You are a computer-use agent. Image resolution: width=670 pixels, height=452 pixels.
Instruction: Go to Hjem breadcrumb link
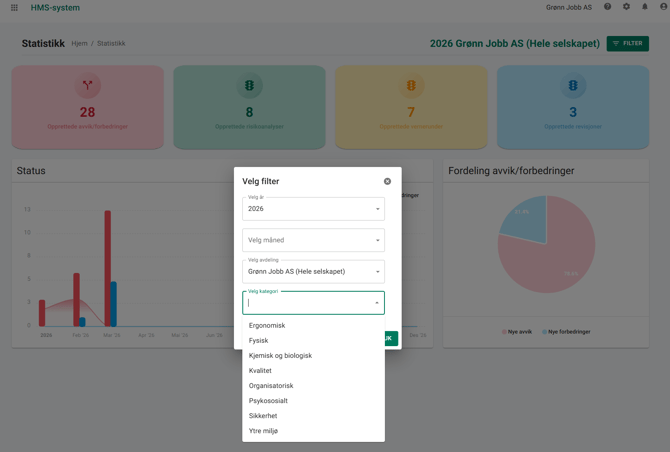79,44
